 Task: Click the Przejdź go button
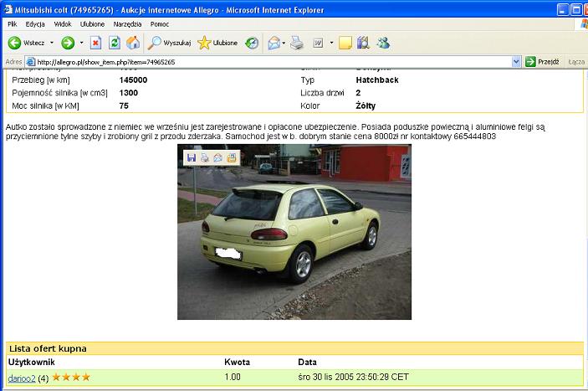542,62
